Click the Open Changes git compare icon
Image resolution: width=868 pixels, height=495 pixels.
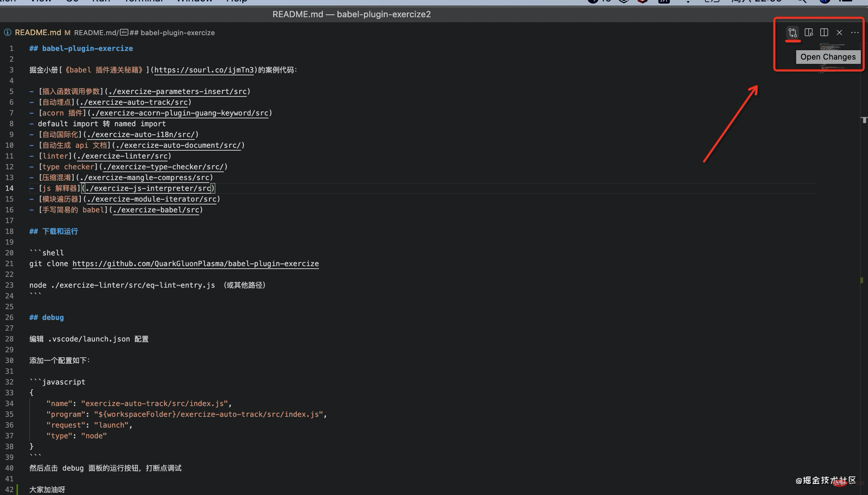[x=793, y=33]
